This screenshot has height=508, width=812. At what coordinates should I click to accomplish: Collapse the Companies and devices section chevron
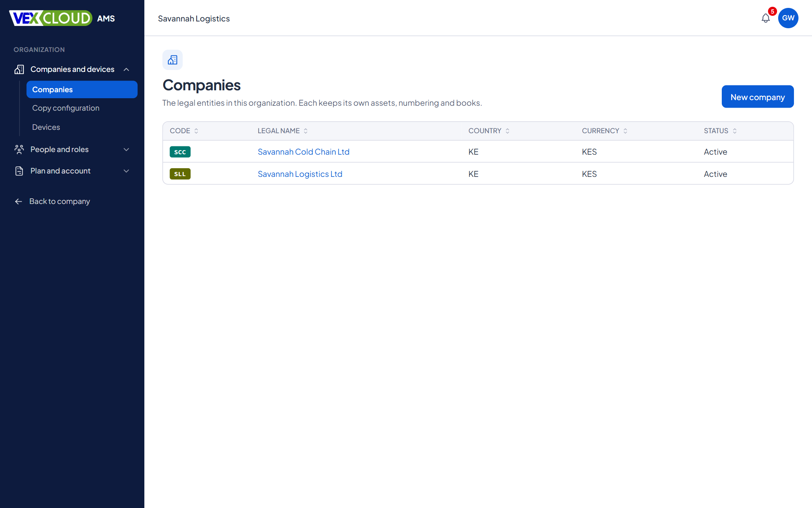click(x=126, y=69)
